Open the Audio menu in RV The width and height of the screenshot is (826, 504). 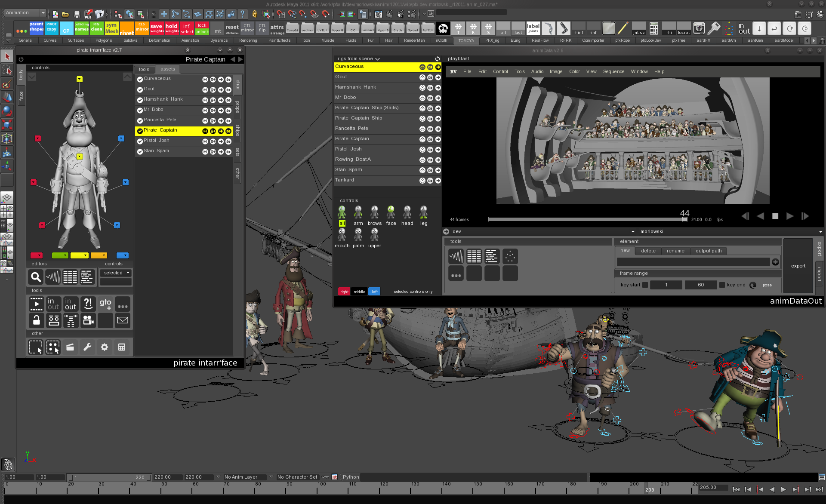coord(537,72)
